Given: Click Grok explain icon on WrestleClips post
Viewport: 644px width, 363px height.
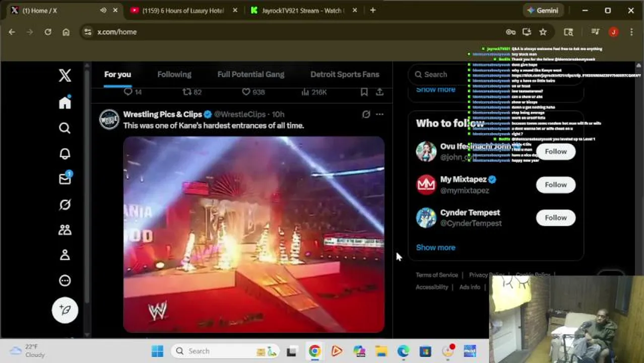Looking at the screenshot, I should point(366,114).
